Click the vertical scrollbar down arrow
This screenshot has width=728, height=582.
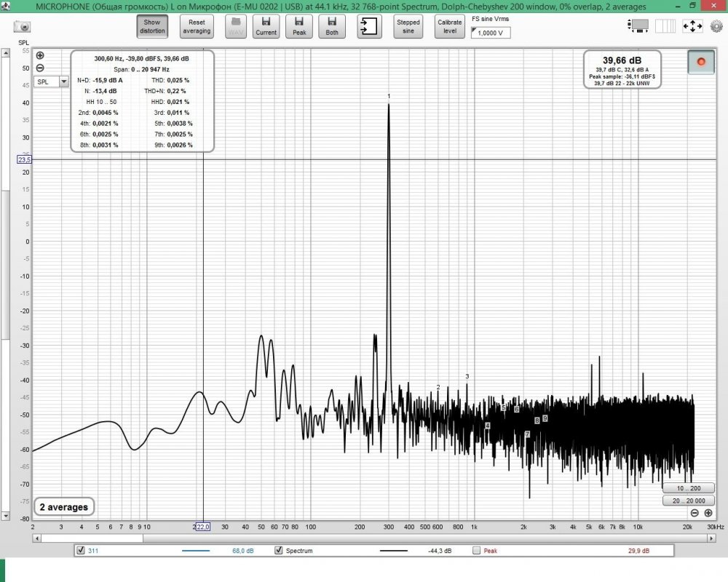tap(5, 516)
